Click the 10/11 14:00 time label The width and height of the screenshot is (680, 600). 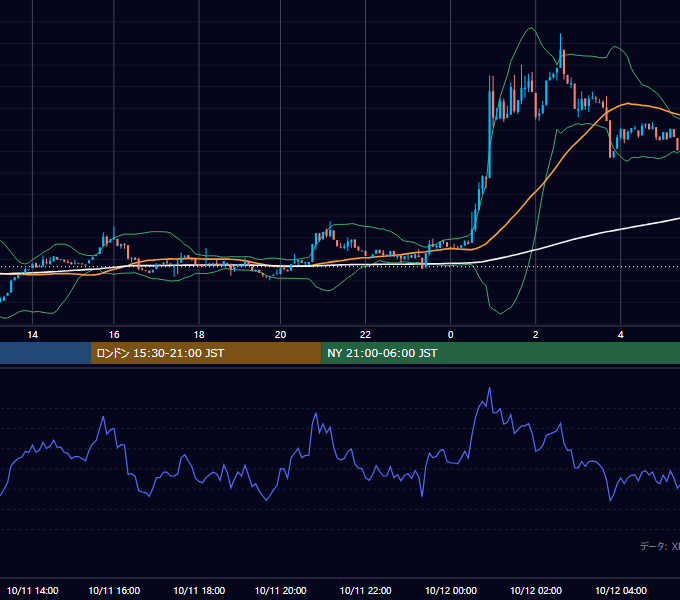(33, 590)
